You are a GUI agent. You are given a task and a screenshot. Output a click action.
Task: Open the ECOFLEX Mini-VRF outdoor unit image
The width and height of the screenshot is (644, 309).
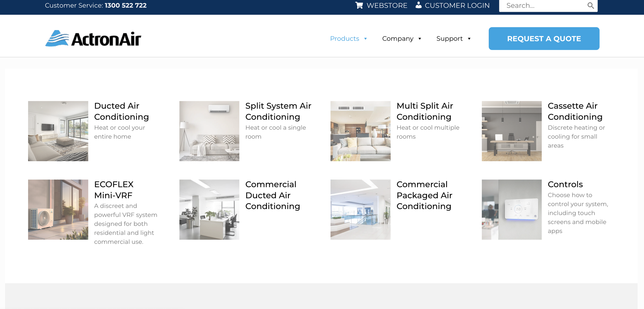pyautogui.click(x=58, y=210)
